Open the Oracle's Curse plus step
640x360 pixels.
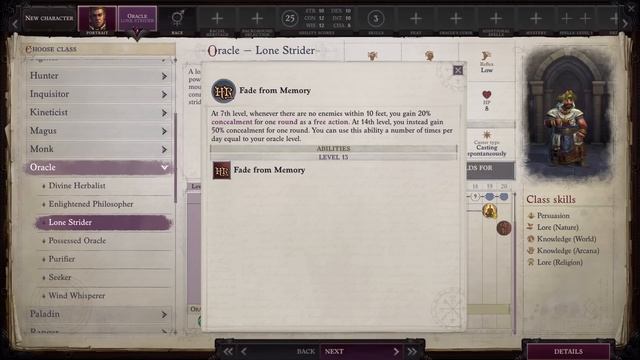pos(456,18)
